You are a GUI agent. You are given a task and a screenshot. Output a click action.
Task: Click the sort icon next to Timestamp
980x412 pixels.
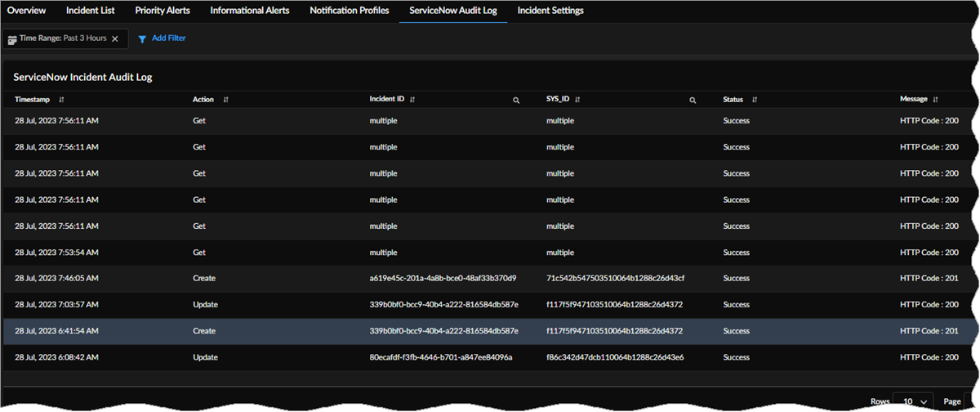click(x=61, y=100)
